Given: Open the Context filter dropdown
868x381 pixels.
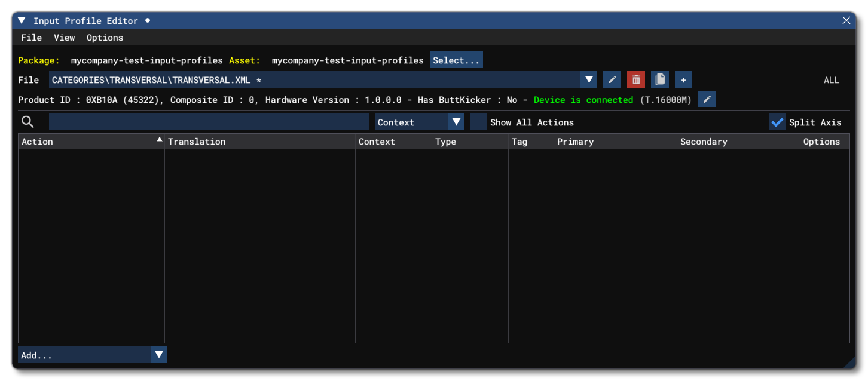Looking at the screenshot, I should (x=457, y=122).
